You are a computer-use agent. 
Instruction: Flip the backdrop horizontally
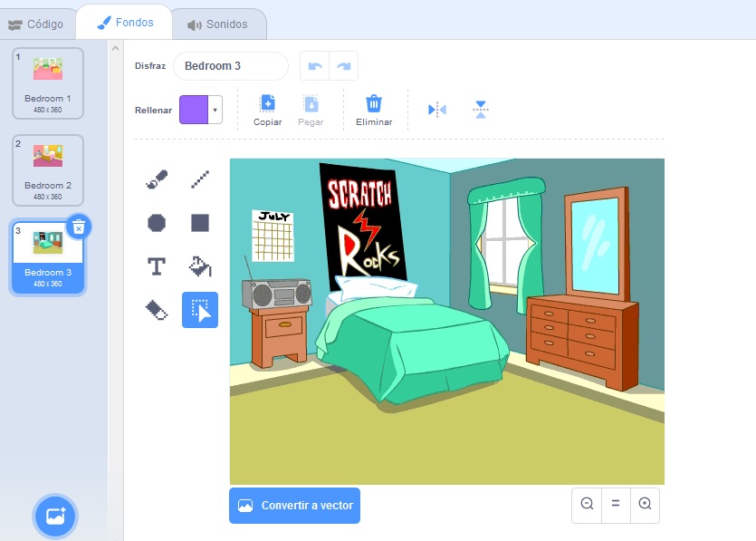(x=437, y=110)
